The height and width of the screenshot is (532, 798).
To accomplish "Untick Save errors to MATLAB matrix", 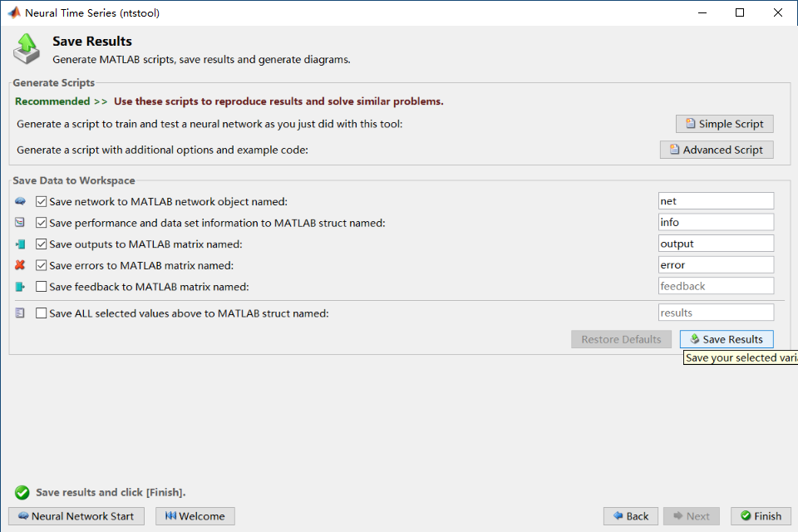I will click(42, 265).
